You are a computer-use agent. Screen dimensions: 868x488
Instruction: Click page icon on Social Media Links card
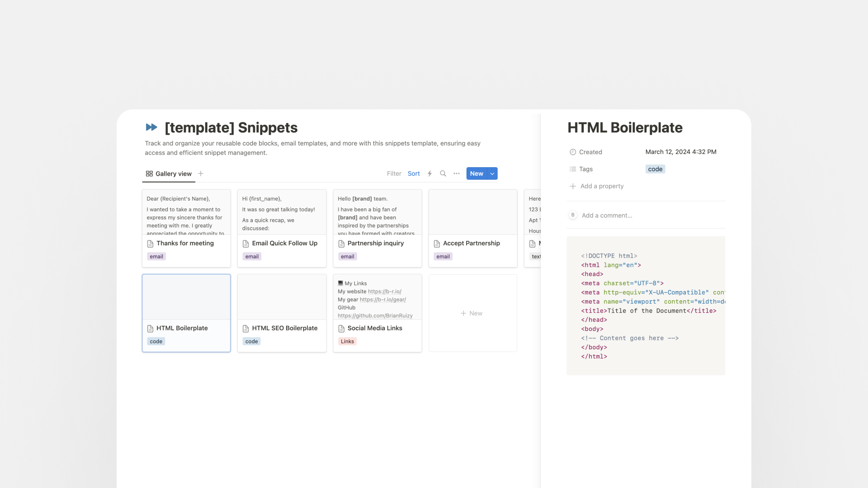click(341, 328)
